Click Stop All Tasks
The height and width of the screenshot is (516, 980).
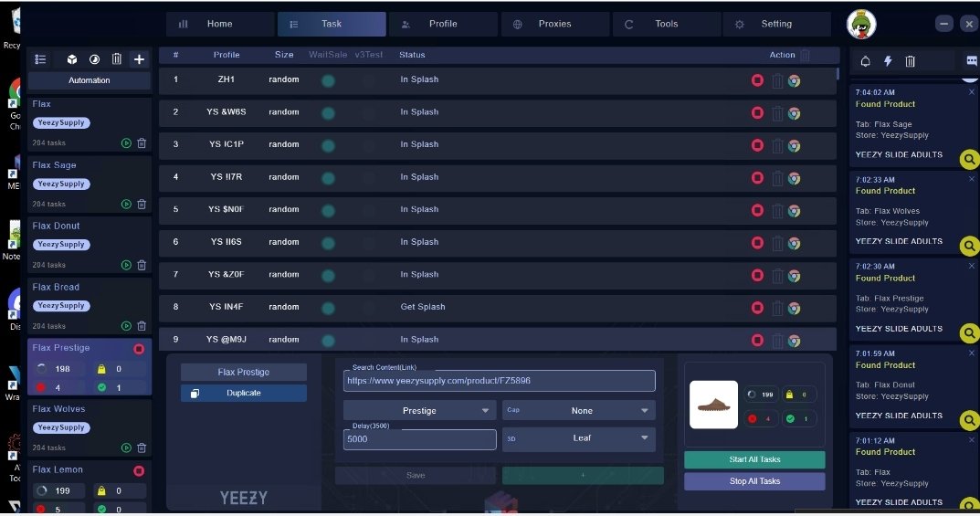click(x=754, y=481)
